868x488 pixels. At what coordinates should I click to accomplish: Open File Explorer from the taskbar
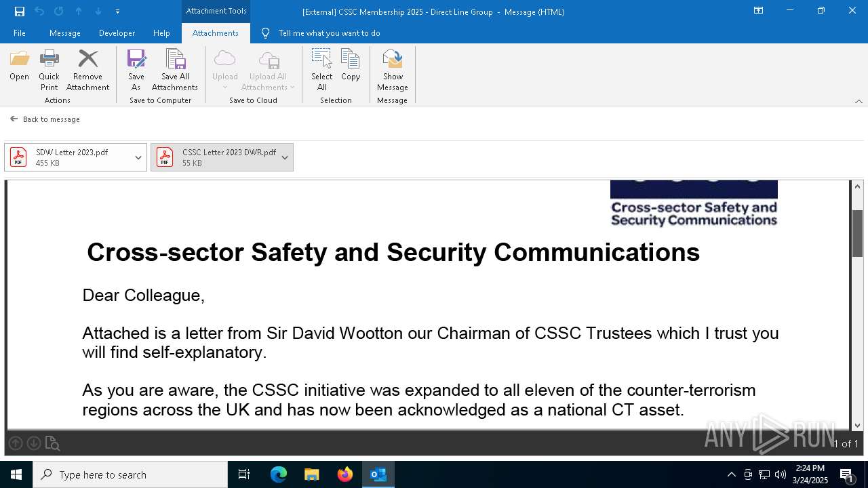coord(312,474)
